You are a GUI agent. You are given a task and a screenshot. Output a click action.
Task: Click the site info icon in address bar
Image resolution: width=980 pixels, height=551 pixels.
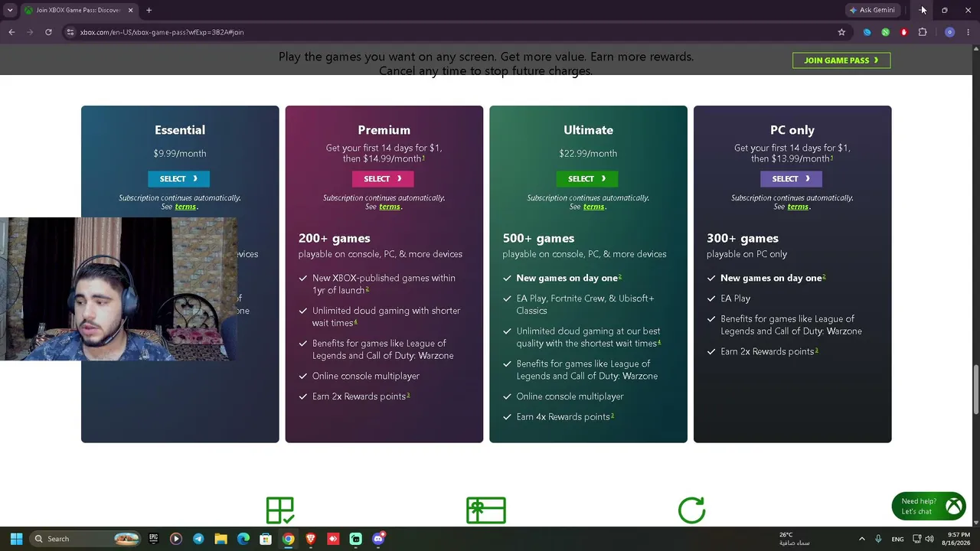tap(70, 32)
